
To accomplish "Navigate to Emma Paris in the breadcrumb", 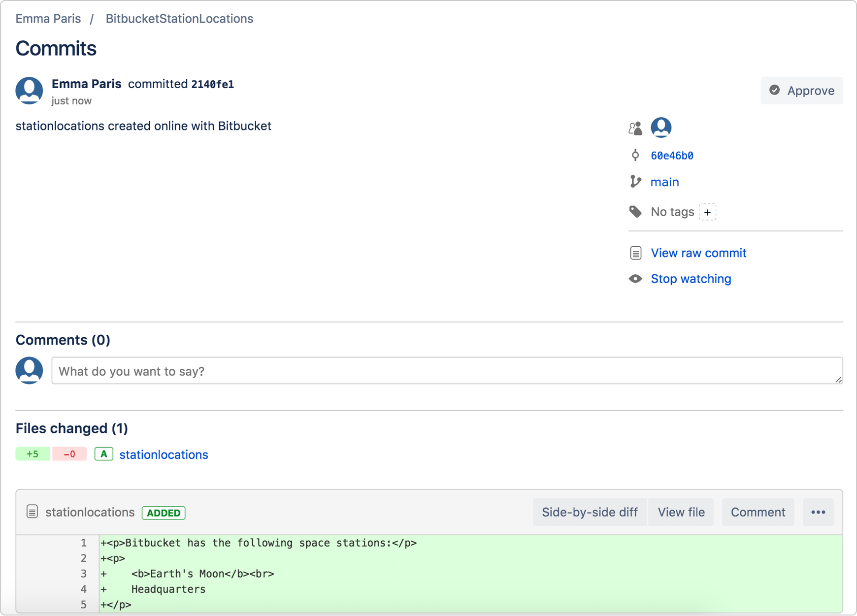I will pos(48,18).
